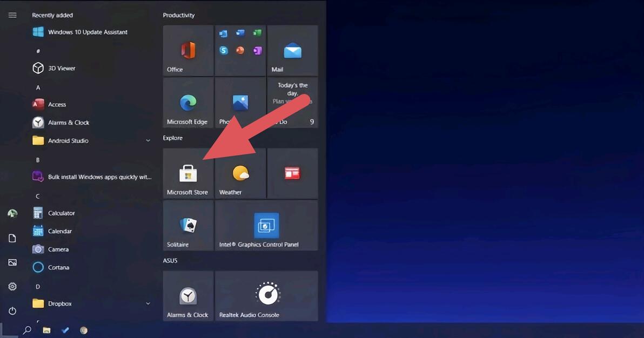Expand the Start hamburger menu
The width and height of the screenshot is (644, 338).
click(x=12, y=15)
